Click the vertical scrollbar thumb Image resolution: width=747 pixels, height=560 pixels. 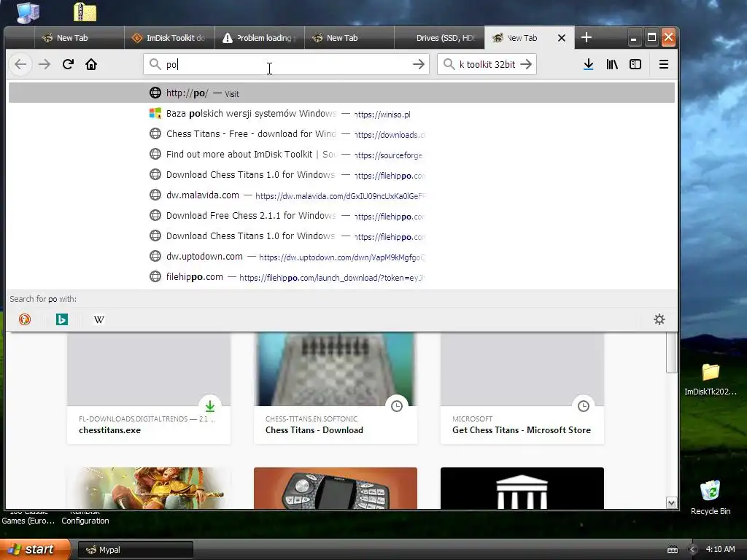(672, 352)
